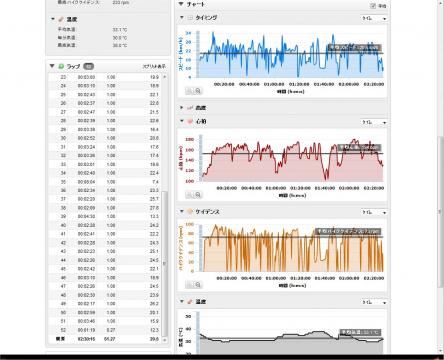Select lap row 30 in the laps table
Viewport: 444px width, 360px height.
(105, 138)
